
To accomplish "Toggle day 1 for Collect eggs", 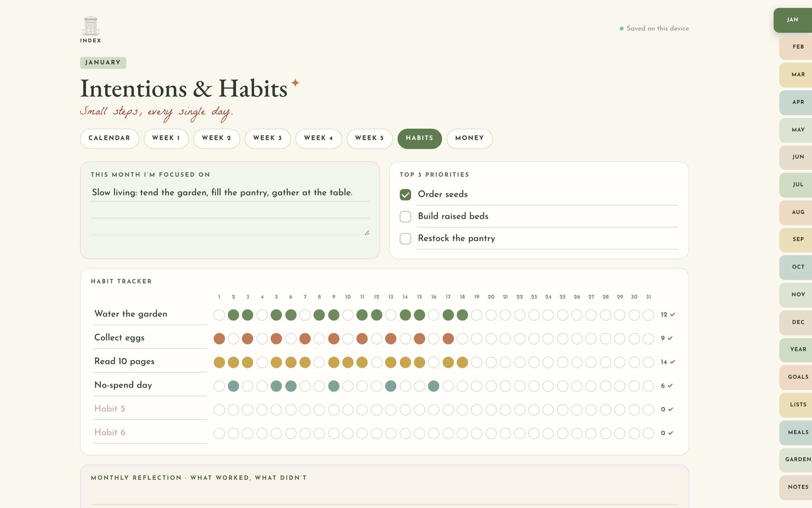I will (219, 338).
